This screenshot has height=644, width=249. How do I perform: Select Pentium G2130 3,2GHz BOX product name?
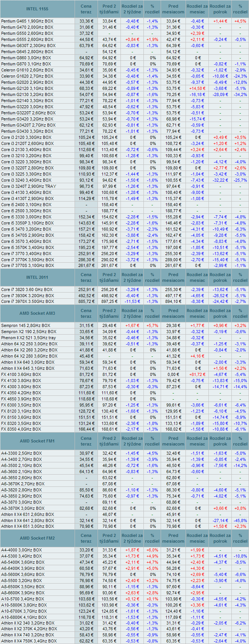tap(27, 94)
